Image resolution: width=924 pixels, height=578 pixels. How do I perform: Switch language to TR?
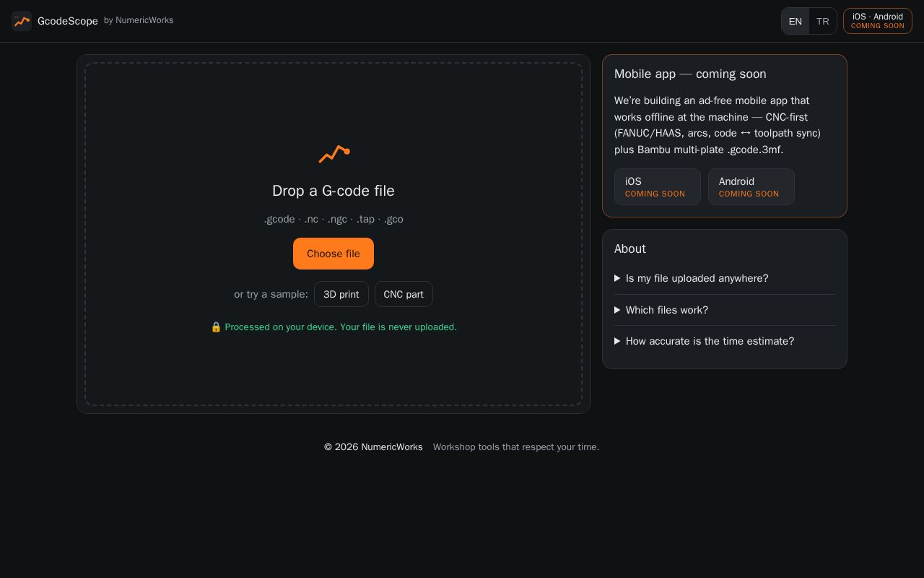[x=823, y=21]
